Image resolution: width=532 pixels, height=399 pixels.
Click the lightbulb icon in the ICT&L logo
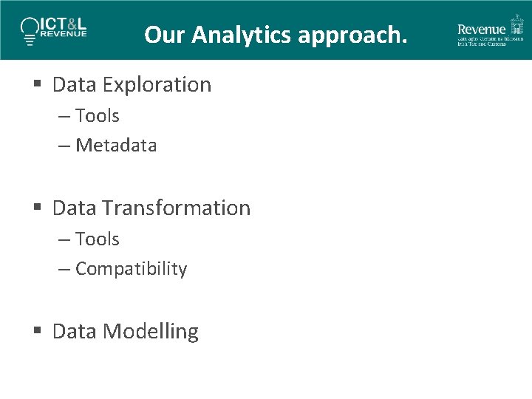30,27
